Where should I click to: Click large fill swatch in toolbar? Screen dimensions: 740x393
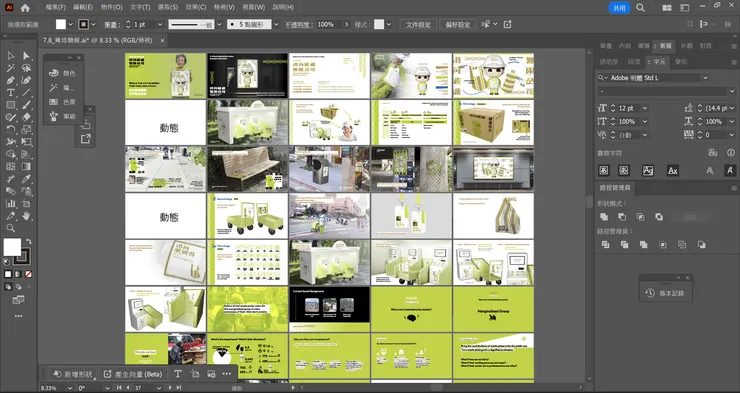point(12,247)
